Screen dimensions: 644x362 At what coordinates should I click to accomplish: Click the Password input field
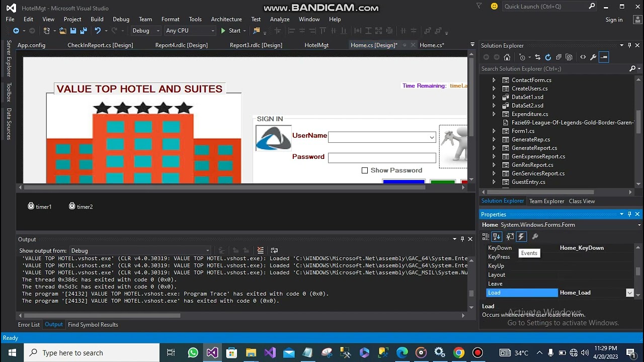(x=382, y=158)
